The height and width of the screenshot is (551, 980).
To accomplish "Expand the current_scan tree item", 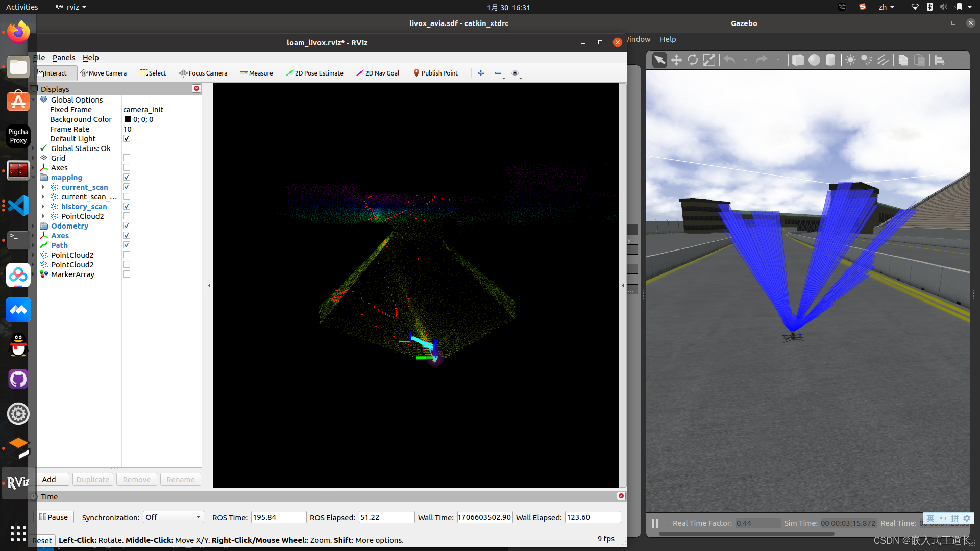I will tap(43, 187).
